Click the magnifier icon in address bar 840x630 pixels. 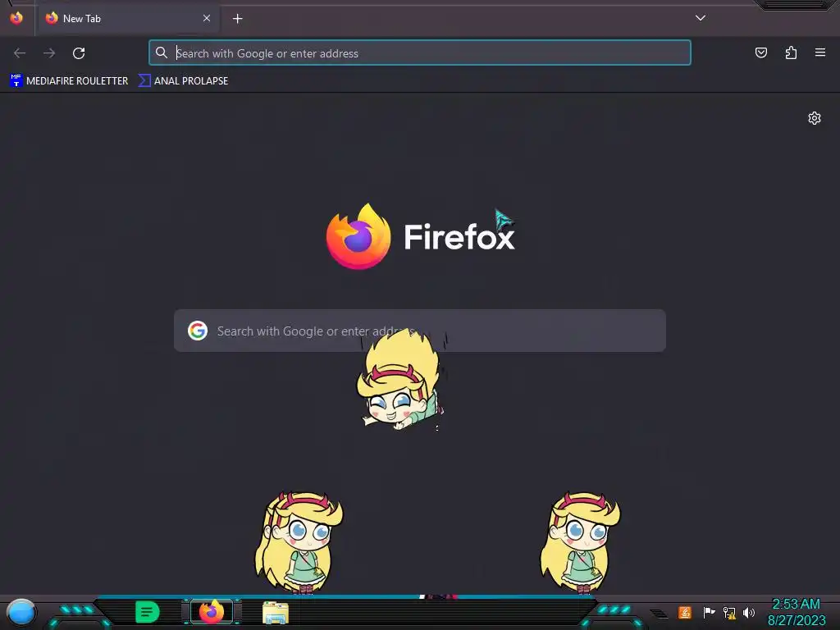(x=162, y=52)
